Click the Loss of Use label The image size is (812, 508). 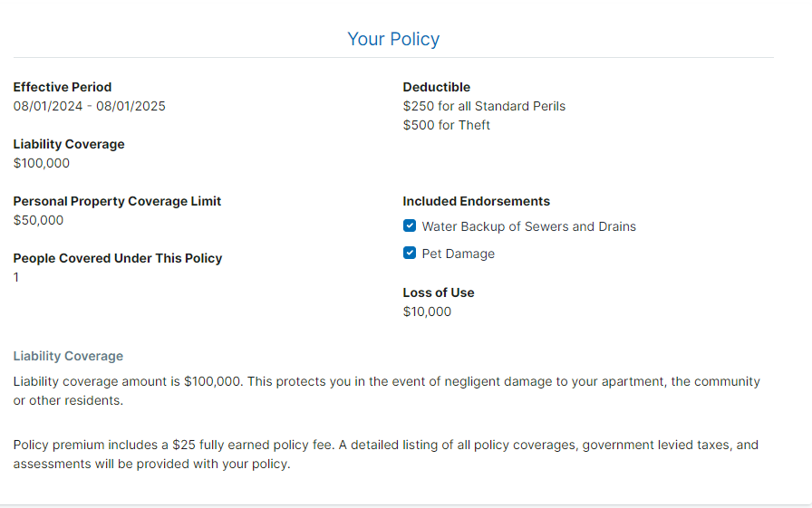[439, 292]
